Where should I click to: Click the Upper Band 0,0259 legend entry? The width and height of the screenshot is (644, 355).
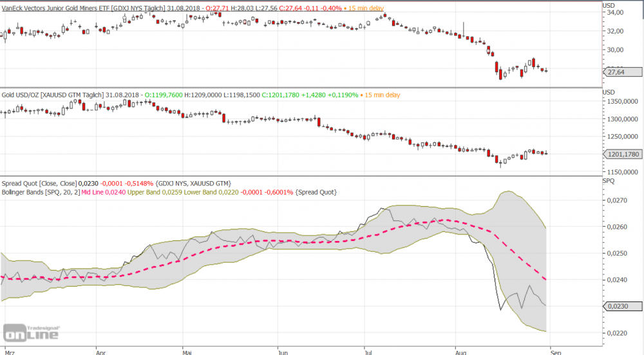tap(155, 192)
